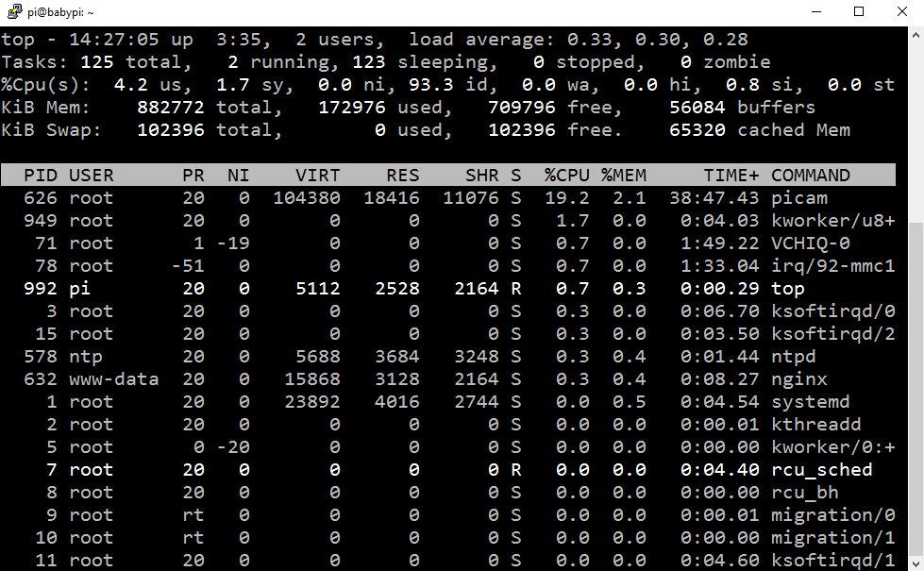Maximize the terminal window
924x571 pixels.
(x=859, y=12)
